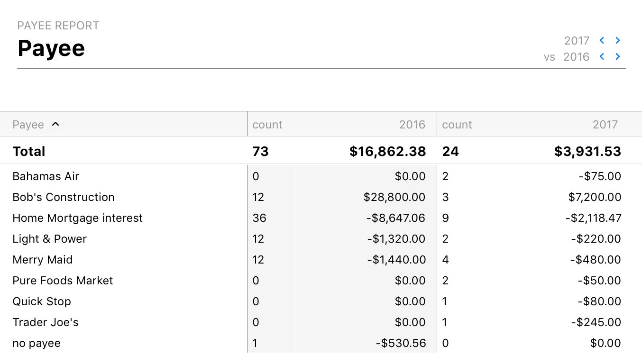642x364 pixels.
Task: Go to next year after 2017
Action: point(618,41)
